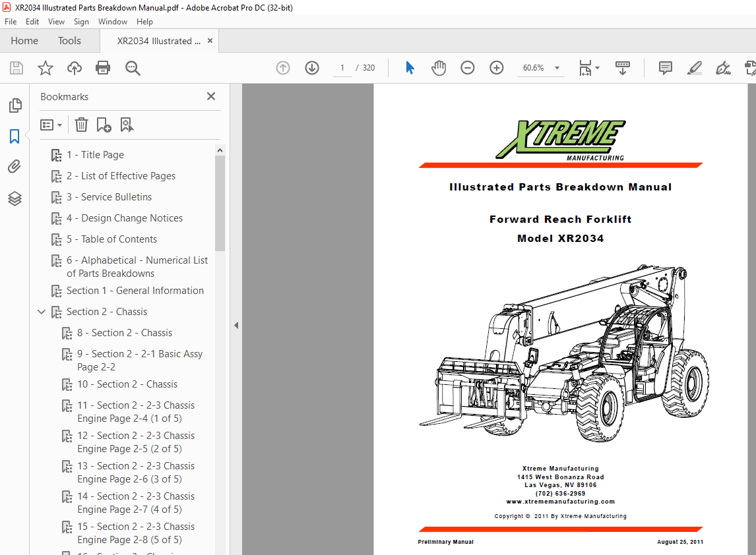Open bookmarks options dropdown menu

[x=51, y=125]
